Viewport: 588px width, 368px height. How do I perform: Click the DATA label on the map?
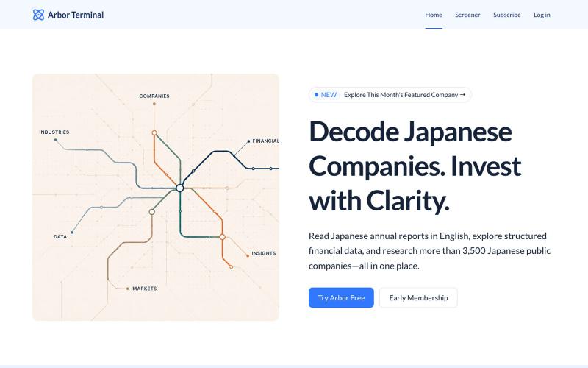[x=60, y=237]
